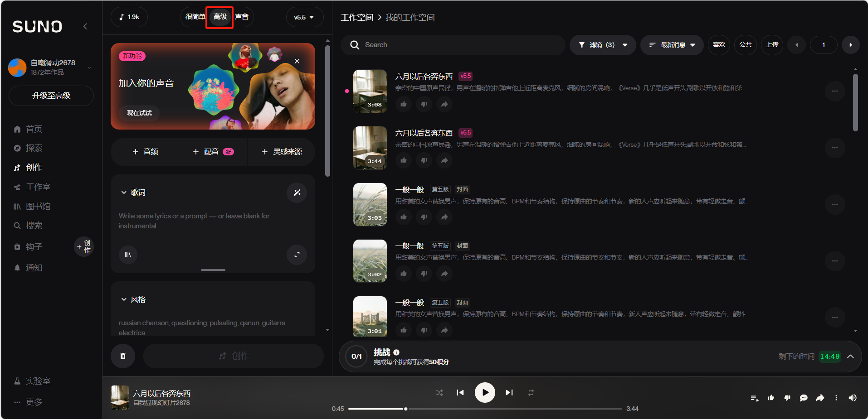Click the 升级至高级 upgrade button

coord(51,96)
